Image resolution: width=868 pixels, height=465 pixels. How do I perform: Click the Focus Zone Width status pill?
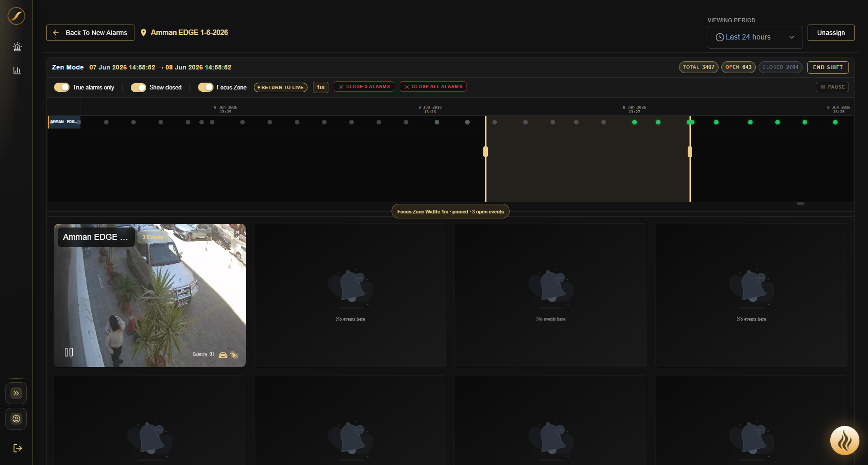(450, 212)
